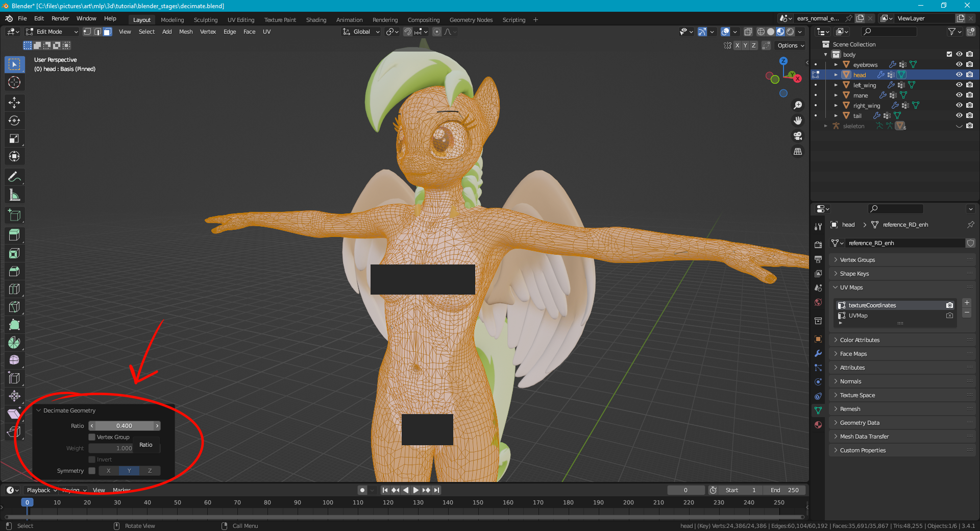Open Modifier properties wrench tab

[818, 353]
